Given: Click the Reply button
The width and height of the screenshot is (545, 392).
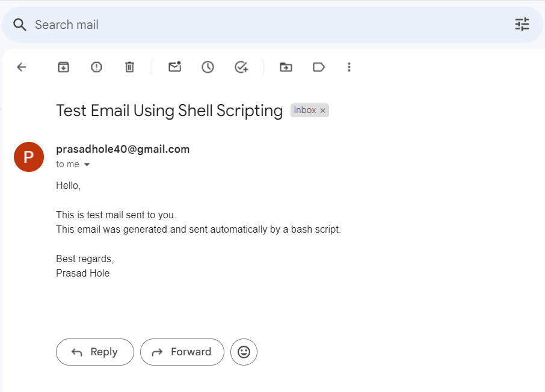Looking at the screenshot, I should click(95, 352).
